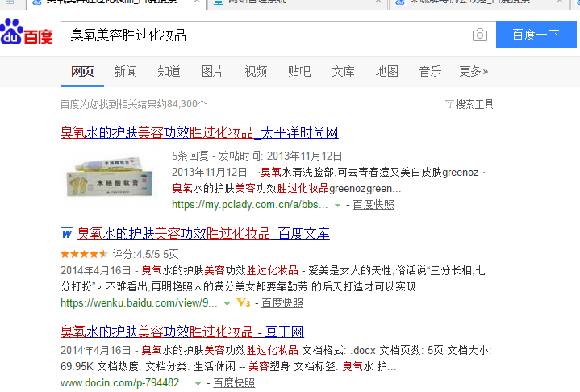Click the 4.5 star rating icons
This screenshot has height=392, width=580.
click(x=84, y=254)
